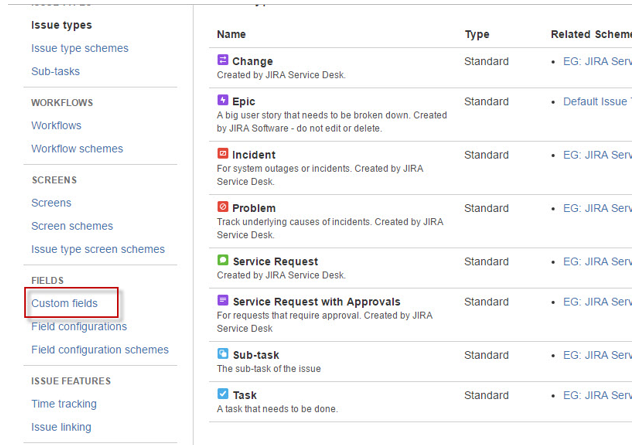Click Standard type in the Change row

click(x=486, y=61)
